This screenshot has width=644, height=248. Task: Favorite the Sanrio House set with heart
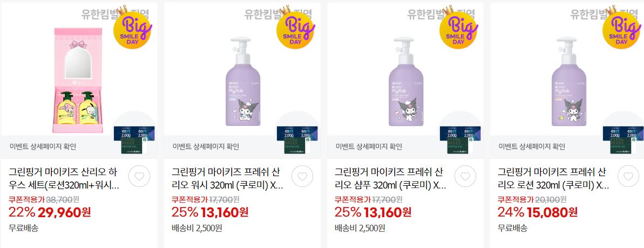(139, 177)
